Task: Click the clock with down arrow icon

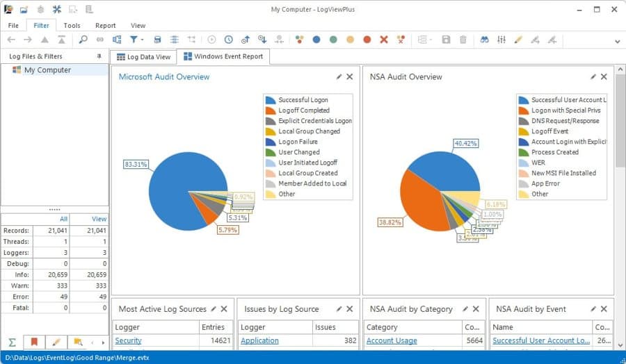Action: click(x=262, y=40)
